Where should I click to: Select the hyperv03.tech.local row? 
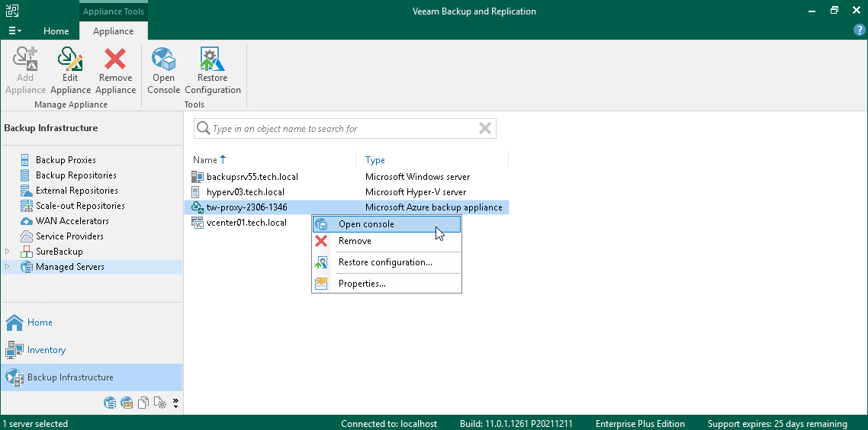coord(346,192)
